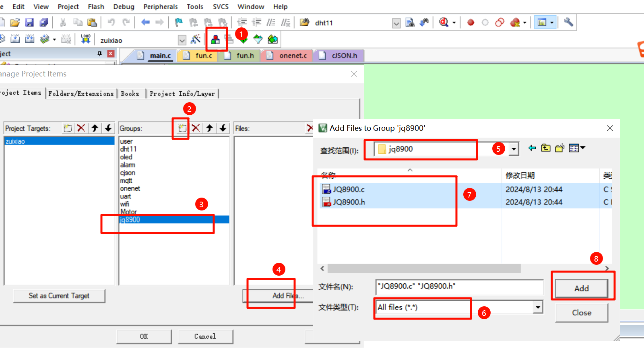Open Configuration with the wrench icon

pos(568,22)
